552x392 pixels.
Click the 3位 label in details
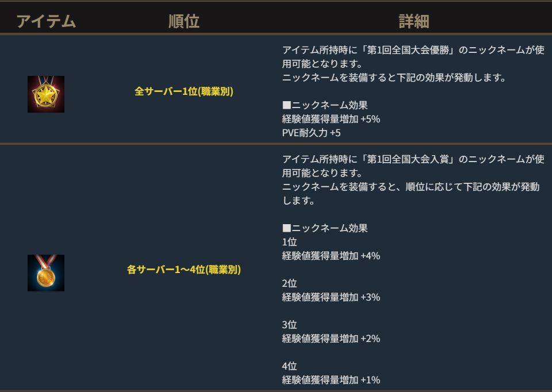point(289,325)
